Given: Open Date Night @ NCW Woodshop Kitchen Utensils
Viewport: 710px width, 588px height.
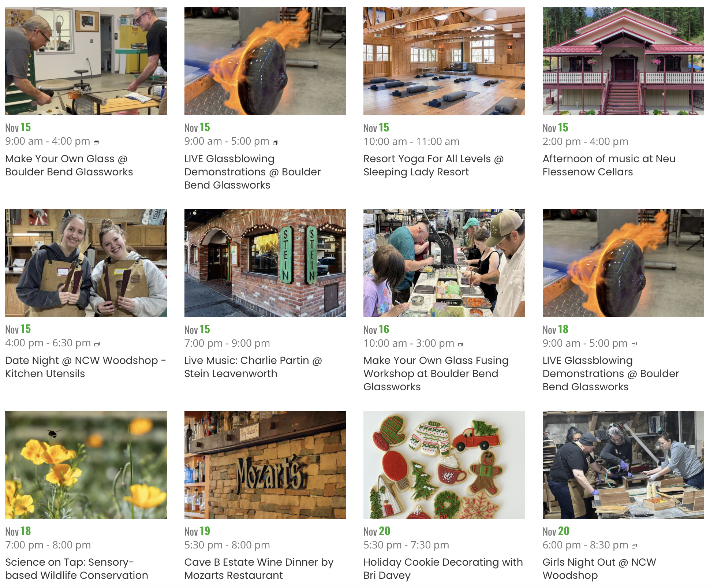Looking at the screenshot, I should 86,367.
